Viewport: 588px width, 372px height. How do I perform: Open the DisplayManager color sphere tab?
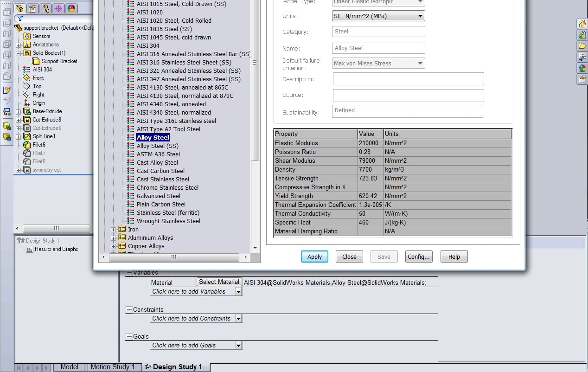click(71, 8)
